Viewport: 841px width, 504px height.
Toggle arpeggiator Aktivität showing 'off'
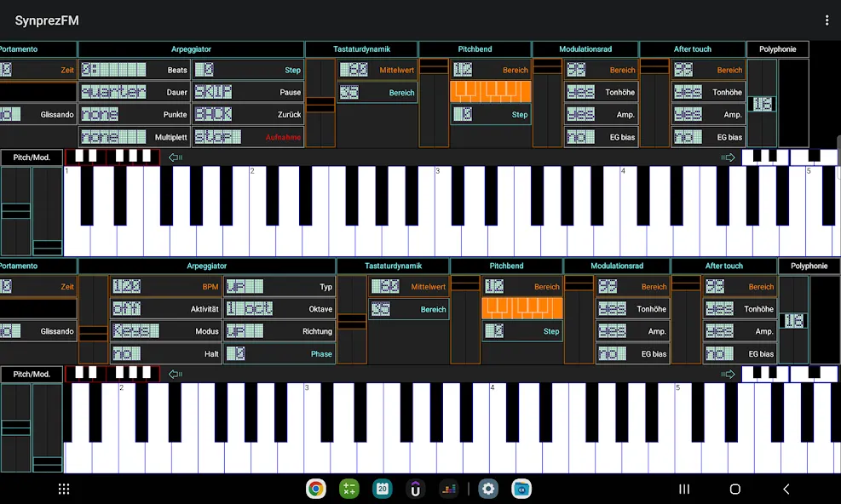click(x=166, y=309)
